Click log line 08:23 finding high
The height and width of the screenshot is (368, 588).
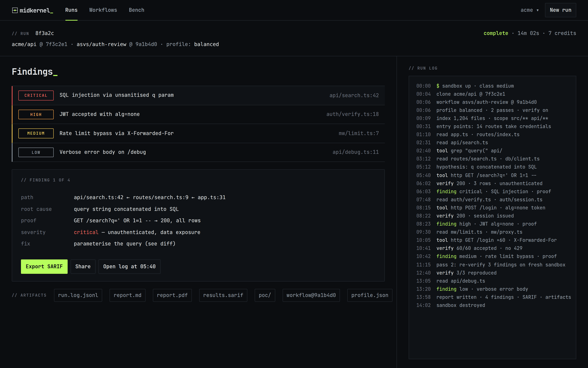476,224
